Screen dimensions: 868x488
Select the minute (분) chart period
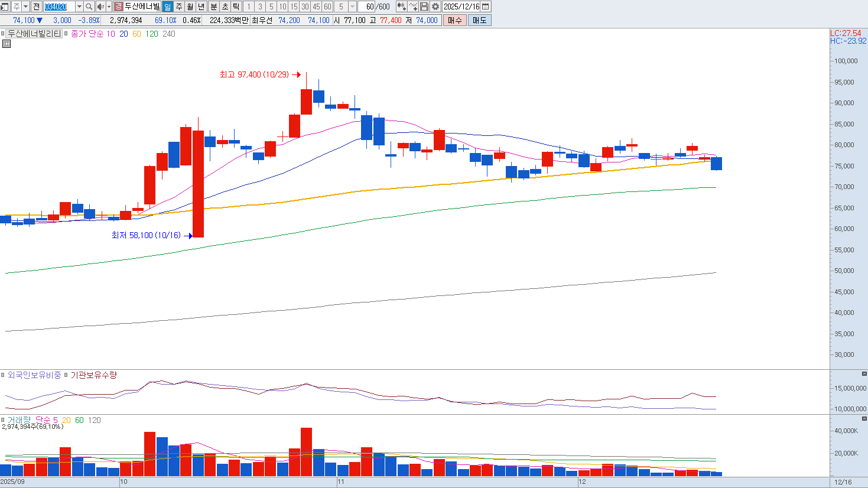pos(213,6)
